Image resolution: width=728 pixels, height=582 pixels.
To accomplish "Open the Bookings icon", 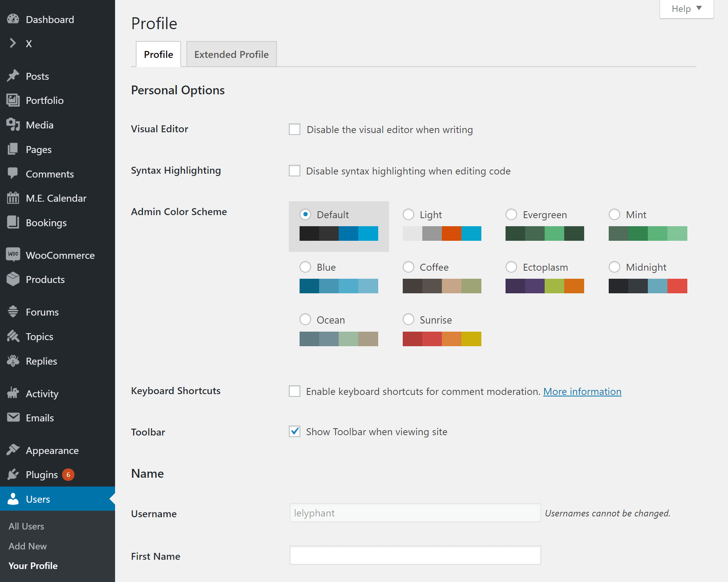I will click(13, 222).
